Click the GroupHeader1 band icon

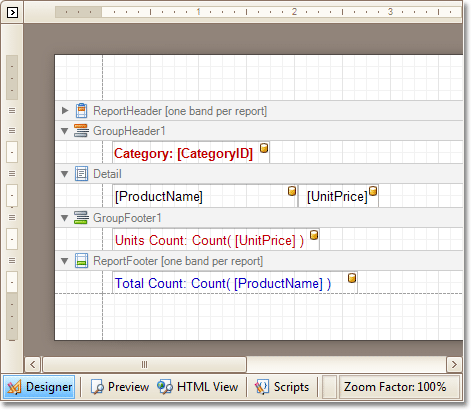81,131
